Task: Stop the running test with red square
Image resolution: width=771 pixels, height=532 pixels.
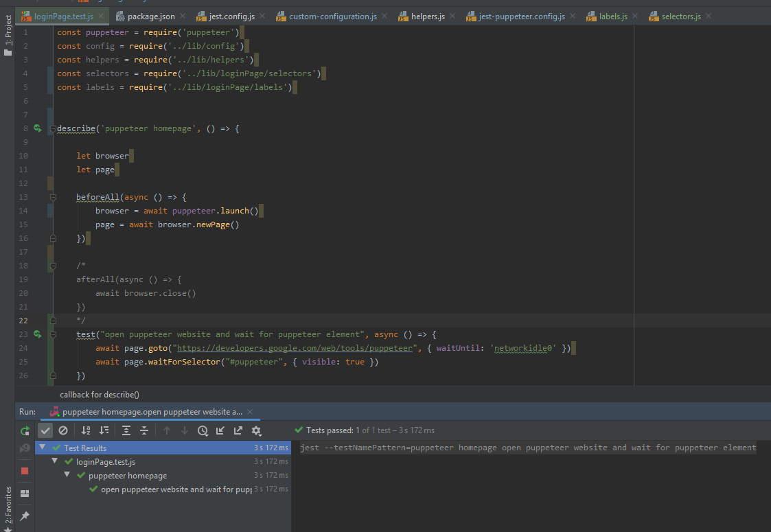Action: coord(25,470)
